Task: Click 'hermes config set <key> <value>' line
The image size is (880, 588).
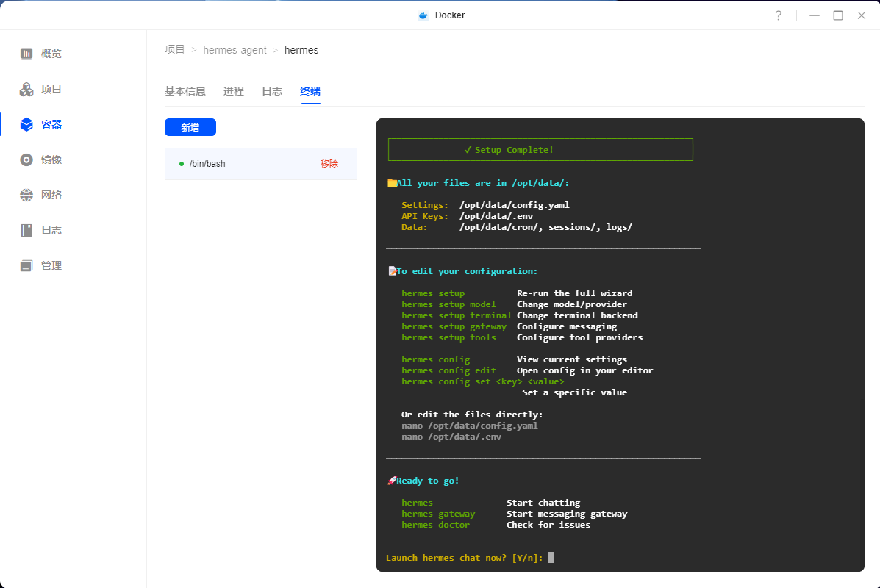Action: [483, 381]
